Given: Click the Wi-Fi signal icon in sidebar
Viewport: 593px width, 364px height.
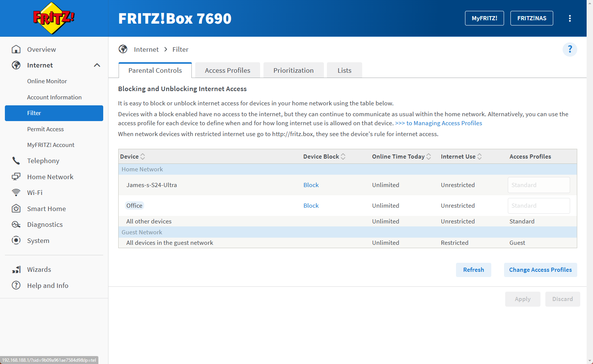Looking at the screenshot, I should [16, 193].
